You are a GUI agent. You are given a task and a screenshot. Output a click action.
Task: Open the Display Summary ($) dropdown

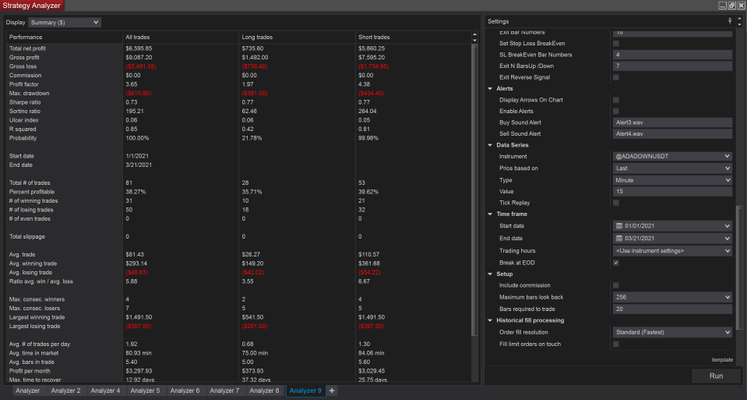tap(66, 22)
